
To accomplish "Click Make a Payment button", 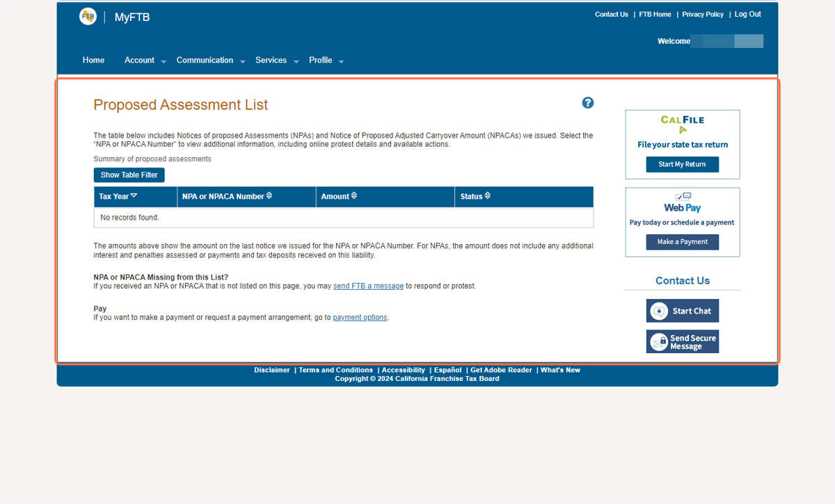I will coord(682,242).
